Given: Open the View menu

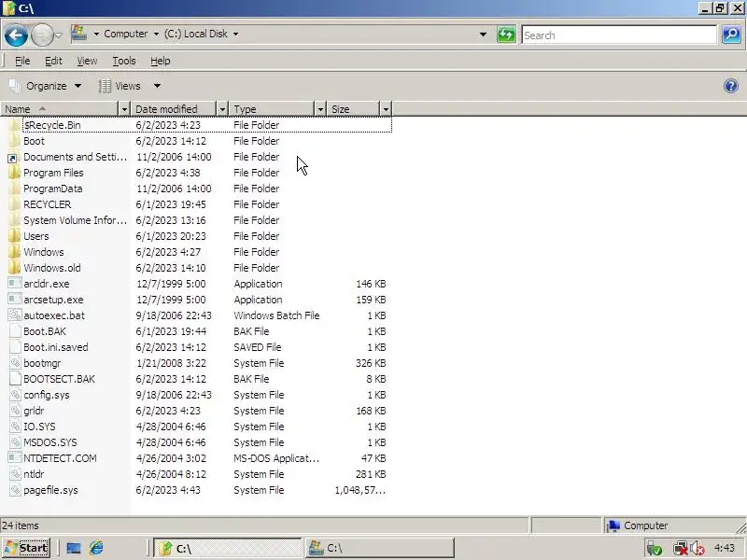Looking at the screenshot, I should click(87, 61).
